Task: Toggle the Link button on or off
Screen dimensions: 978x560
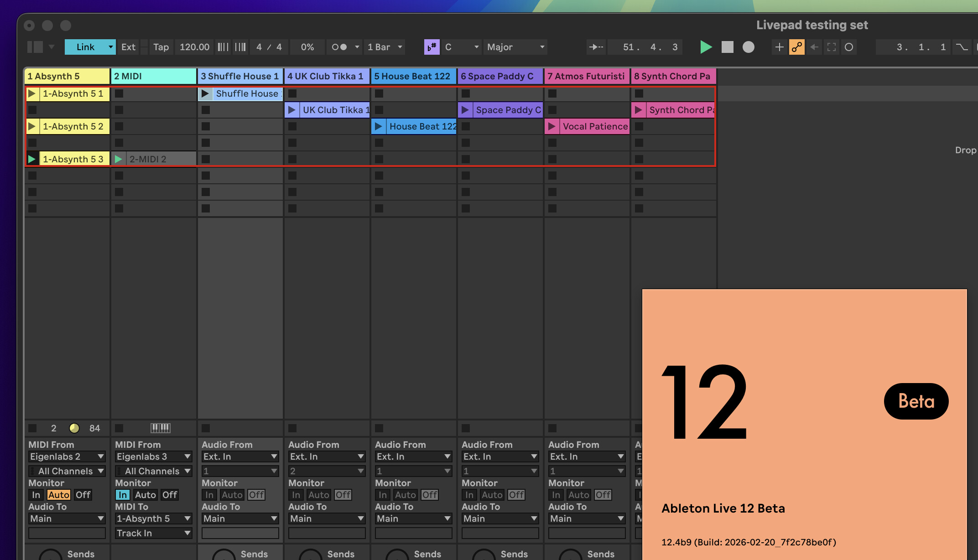Action: (x=85, y=47)
